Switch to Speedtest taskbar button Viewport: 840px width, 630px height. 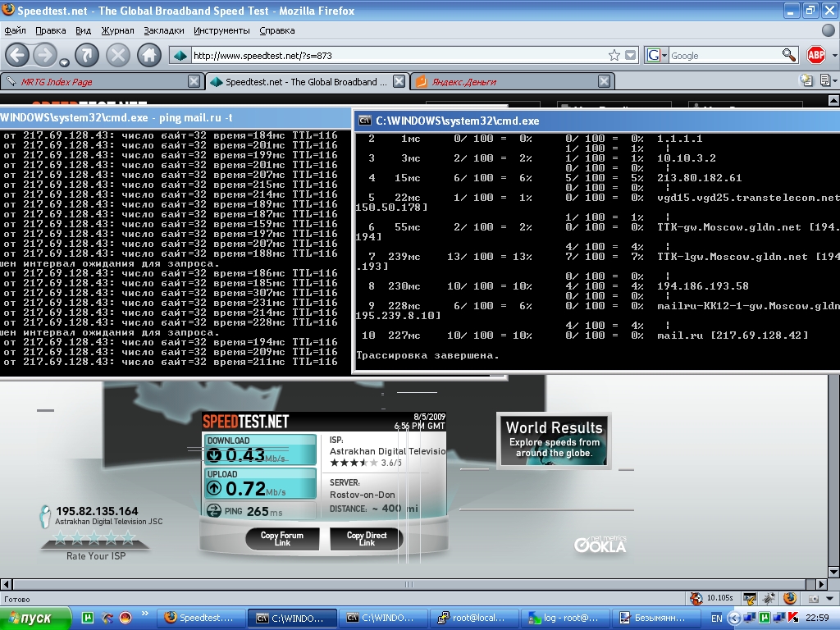[x=203, y=618]
